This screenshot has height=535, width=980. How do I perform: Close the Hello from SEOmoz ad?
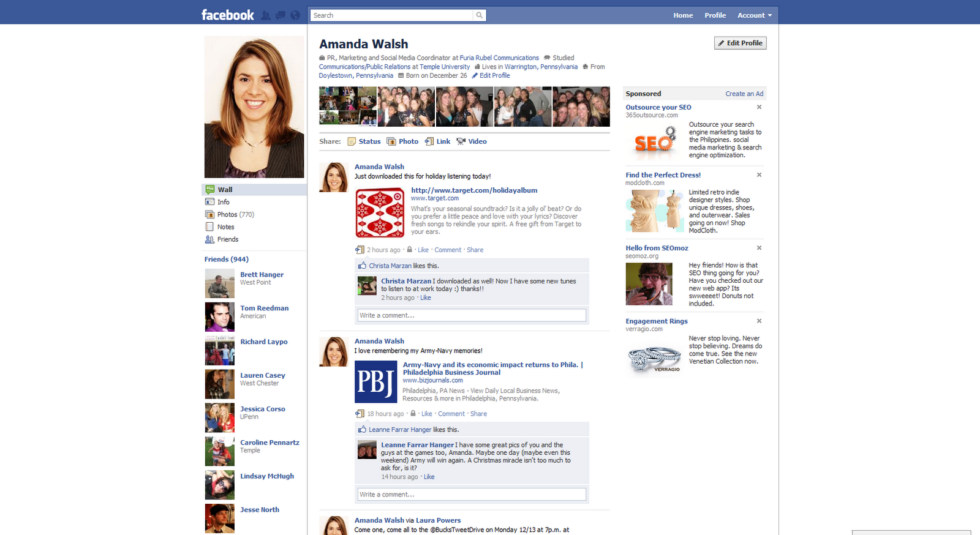coord(759,248)
